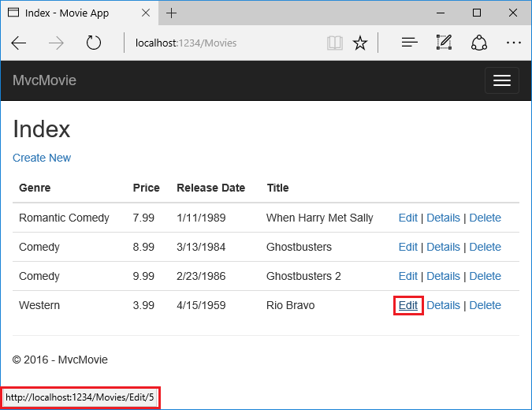This screenshot has width=532, height=410.
Task: Open Details for Ghostbusters 2
Action: [443, 276]
